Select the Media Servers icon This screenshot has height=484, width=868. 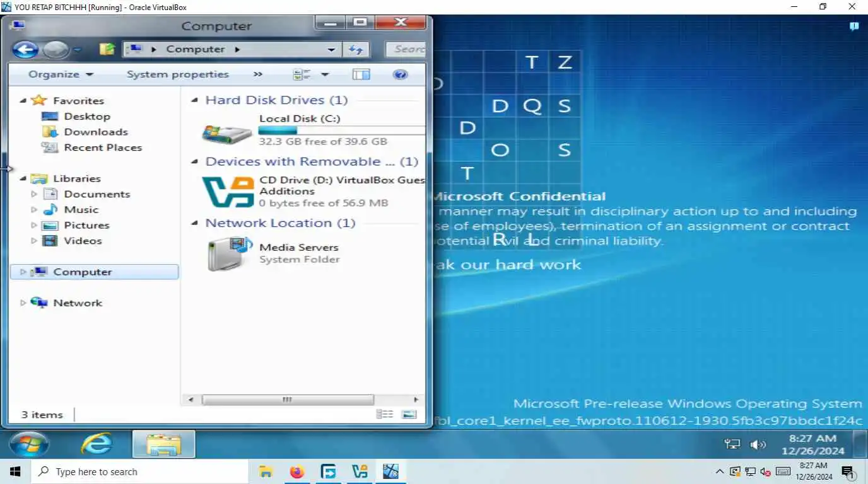tap(230, 254)
